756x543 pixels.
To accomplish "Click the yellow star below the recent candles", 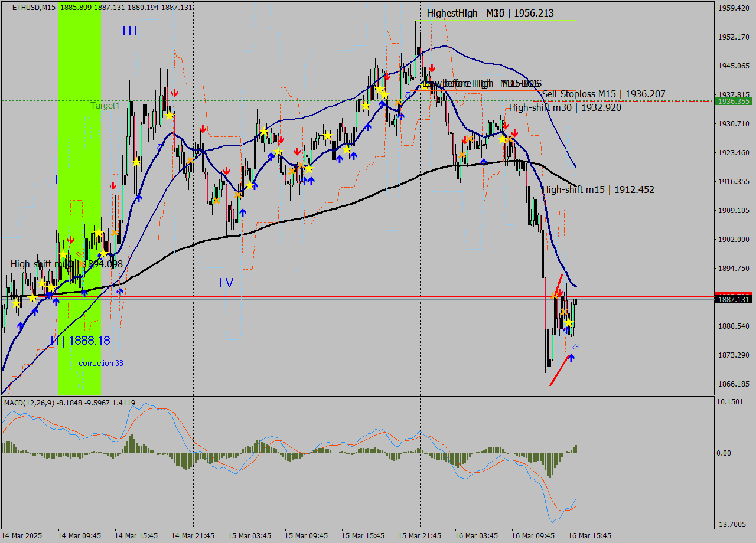I will (x=568, y=323).
